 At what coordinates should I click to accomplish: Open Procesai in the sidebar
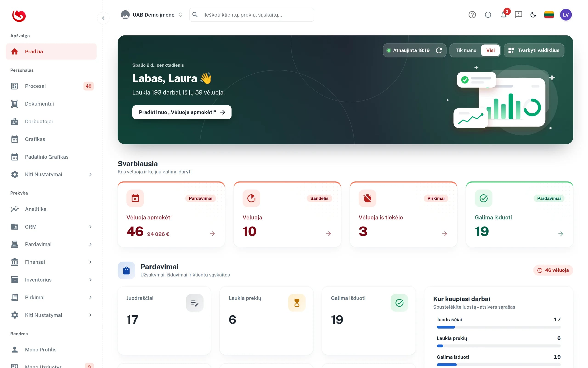[51, 86]
